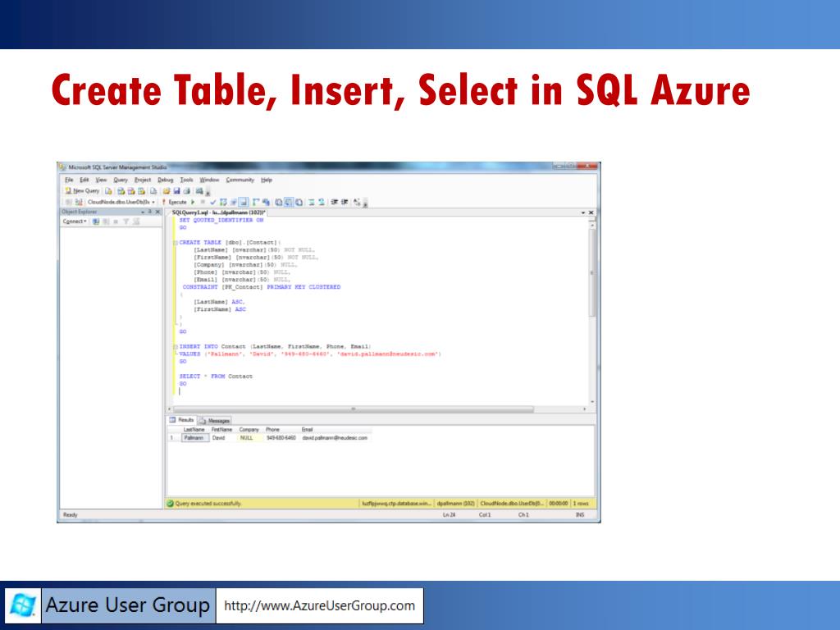Image resolution: width=840 pixels, height=630 pixels.
Task: Open the active files dropdown arrow
Action: coord(583,212)
